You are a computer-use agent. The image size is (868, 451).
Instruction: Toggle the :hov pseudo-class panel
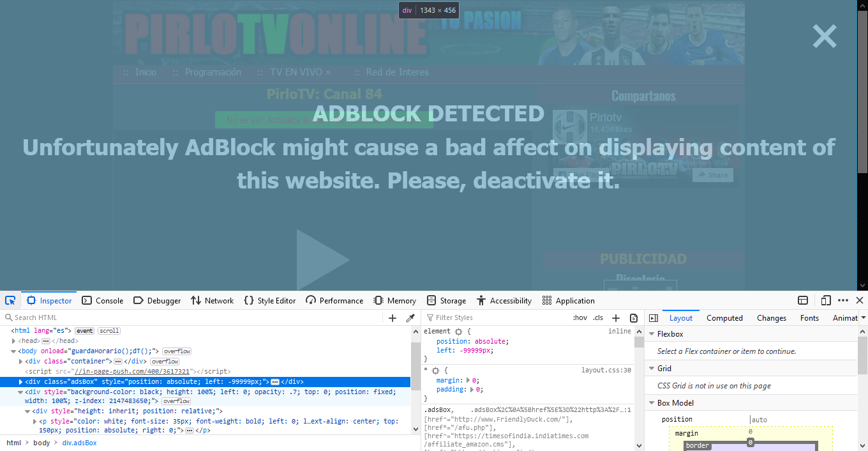coord(580,317)
